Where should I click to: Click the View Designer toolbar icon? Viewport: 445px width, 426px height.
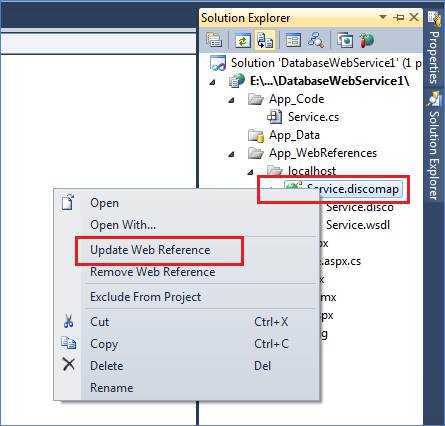(x=293, y=40)
